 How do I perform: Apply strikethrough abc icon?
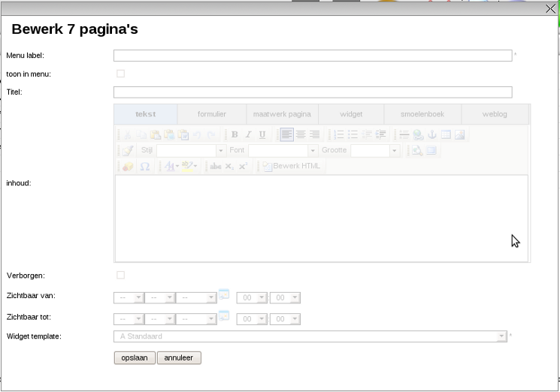[216, 166]
